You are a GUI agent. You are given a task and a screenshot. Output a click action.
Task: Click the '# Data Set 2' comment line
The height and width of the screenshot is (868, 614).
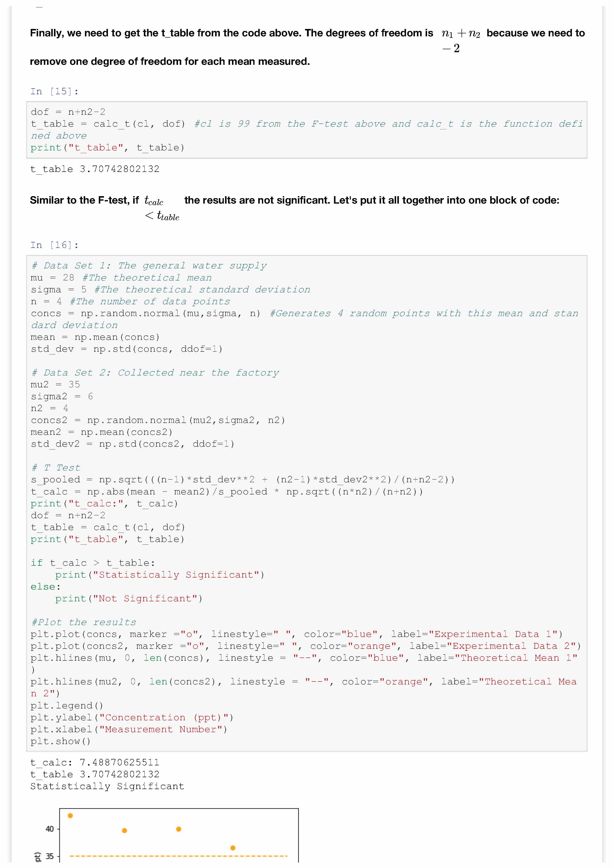coord(155,373)
